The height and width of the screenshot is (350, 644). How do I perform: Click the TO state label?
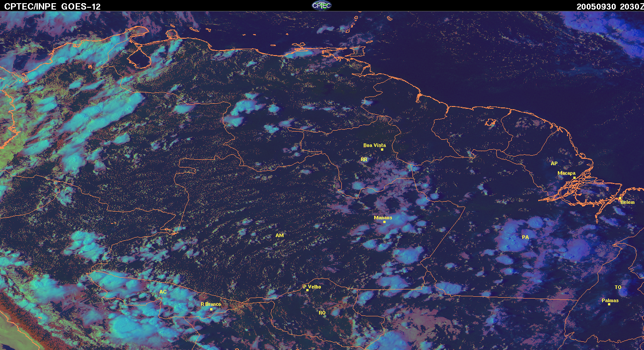618,287
